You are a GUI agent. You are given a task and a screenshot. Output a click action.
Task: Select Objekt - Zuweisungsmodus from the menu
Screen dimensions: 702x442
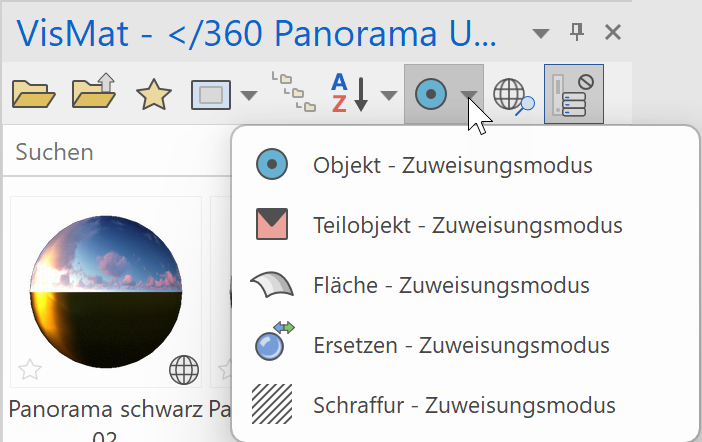(453, 165)
